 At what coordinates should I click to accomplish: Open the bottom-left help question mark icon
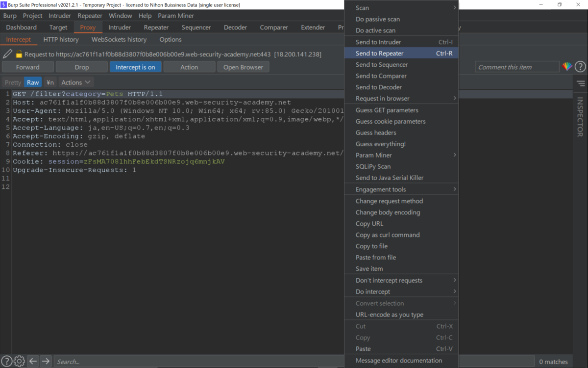coord(7,361)
